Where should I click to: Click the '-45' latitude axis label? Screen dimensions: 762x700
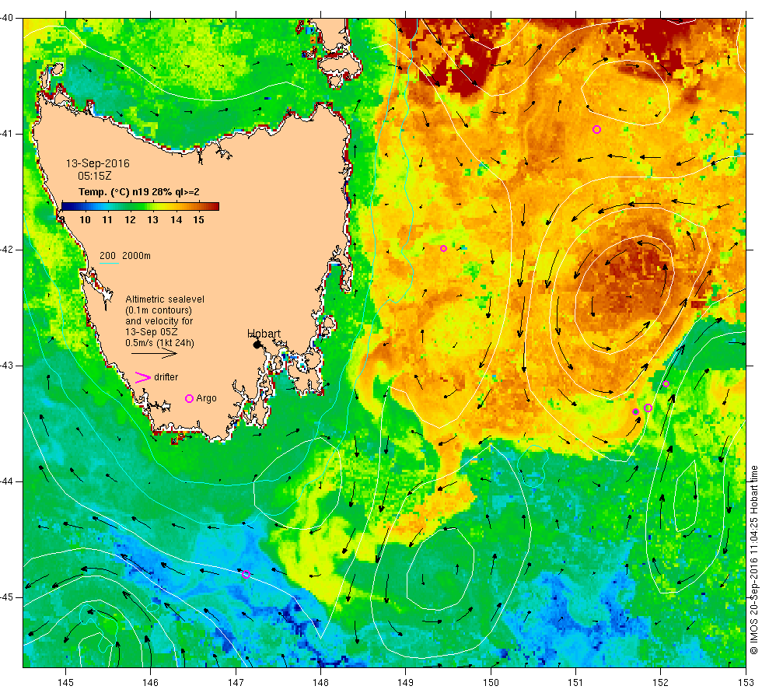pyautogui.click(x=7, y=597)
